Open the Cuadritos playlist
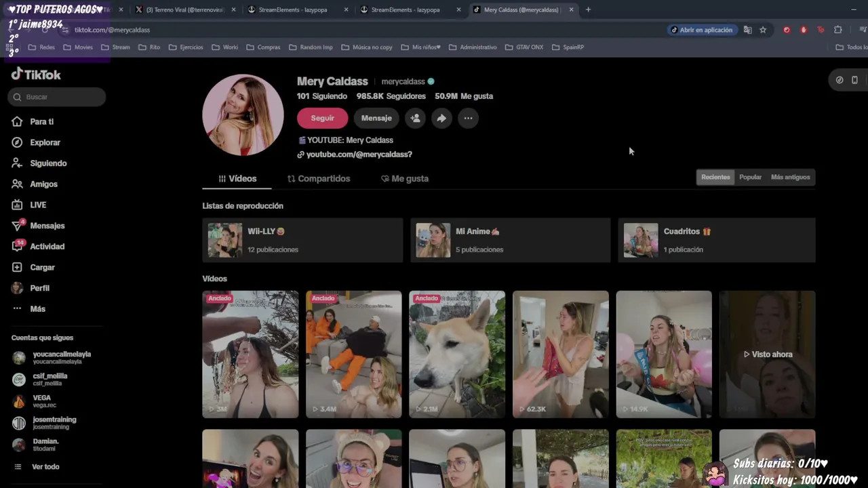This screenshot has height=488, width=868. [x=716, y=240]
